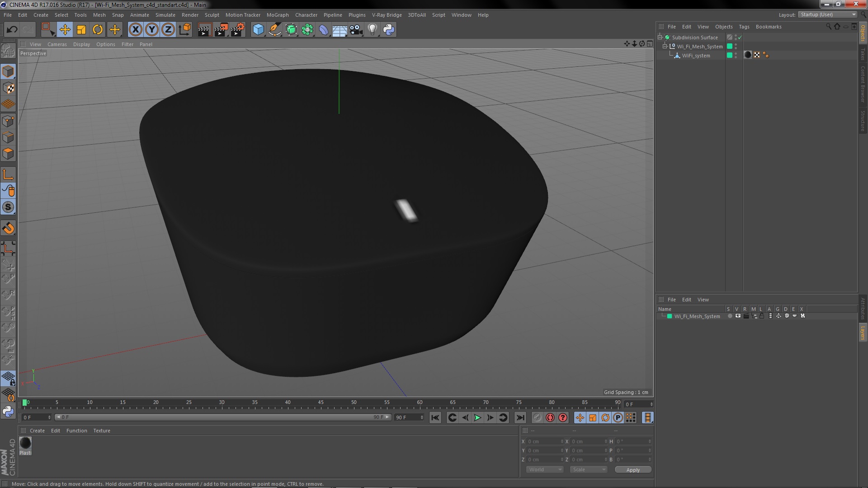Open the Layout Startup dropdown

click(828, 14)
